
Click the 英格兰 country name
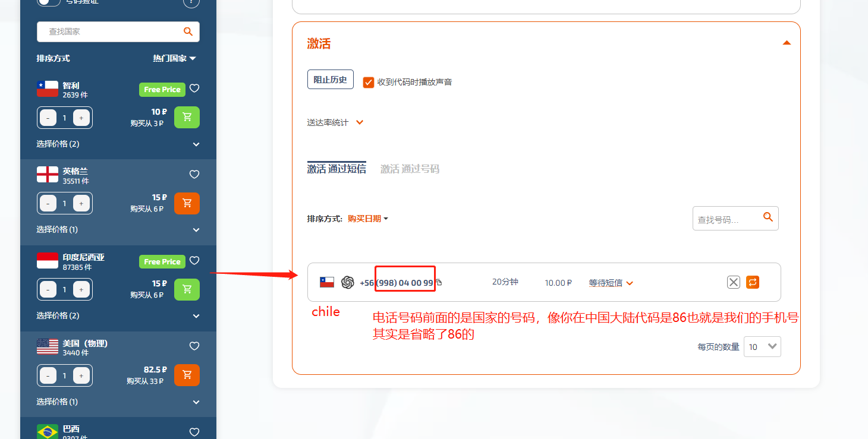point(75,171)
